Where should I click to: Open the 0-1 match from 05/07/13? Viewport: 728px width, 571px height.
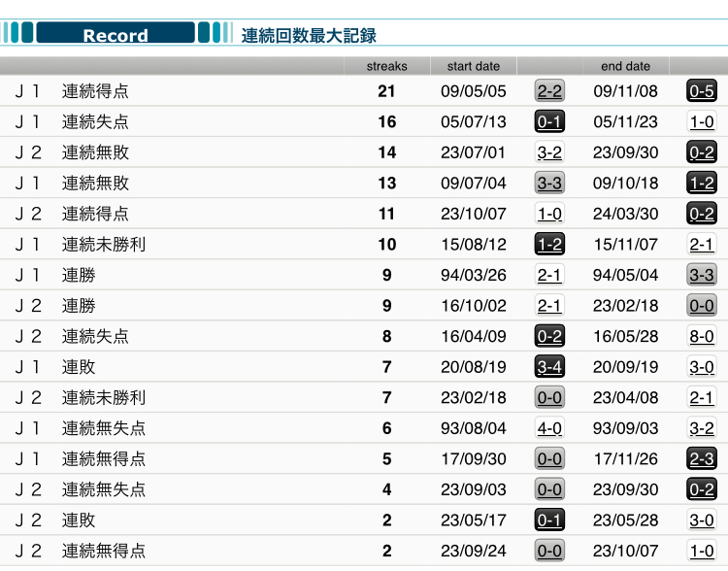pos(549,122)
